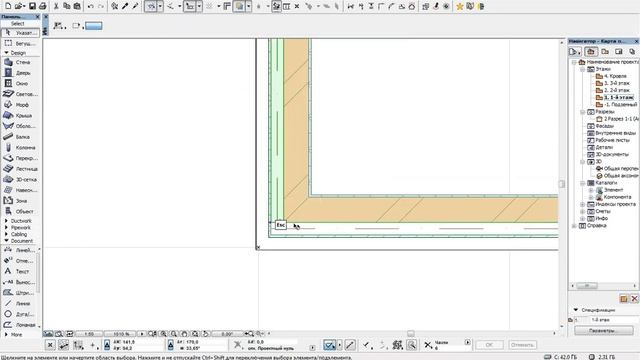This screenshot has height=360, width=640.
Task: Select the Polyline tool (Ломаная)
Action: 19,325
